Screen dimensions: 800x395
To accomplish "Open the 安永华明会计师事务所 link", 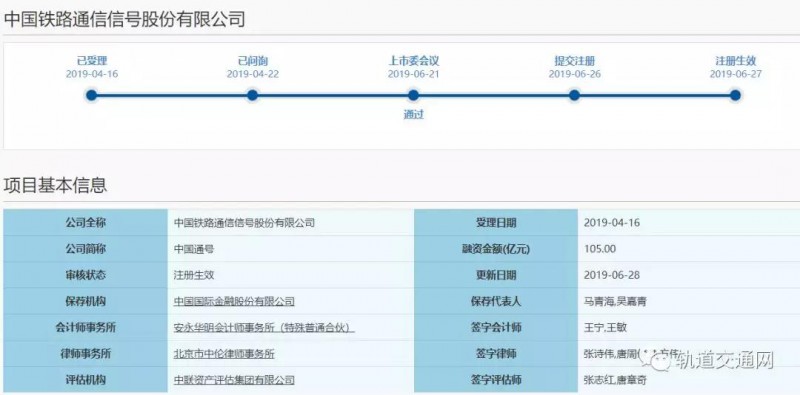I will [264, 327].
